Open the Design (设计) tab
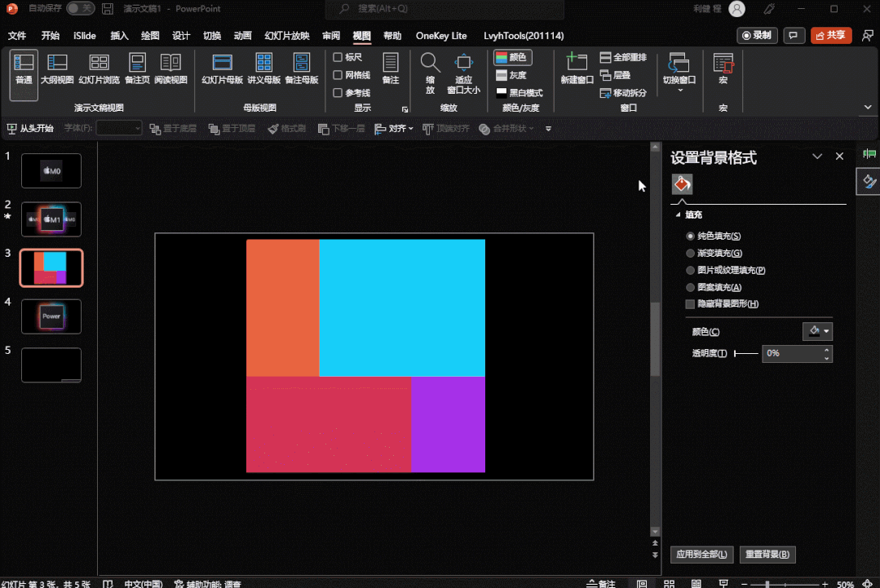Viewport: 880px width, 588px height. click(181, 35)
